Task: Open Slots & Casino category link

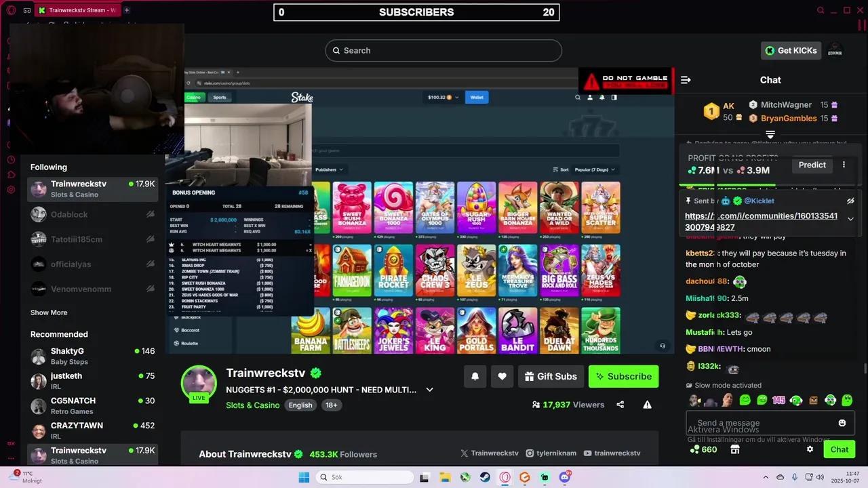Action: tap(252, 405)
